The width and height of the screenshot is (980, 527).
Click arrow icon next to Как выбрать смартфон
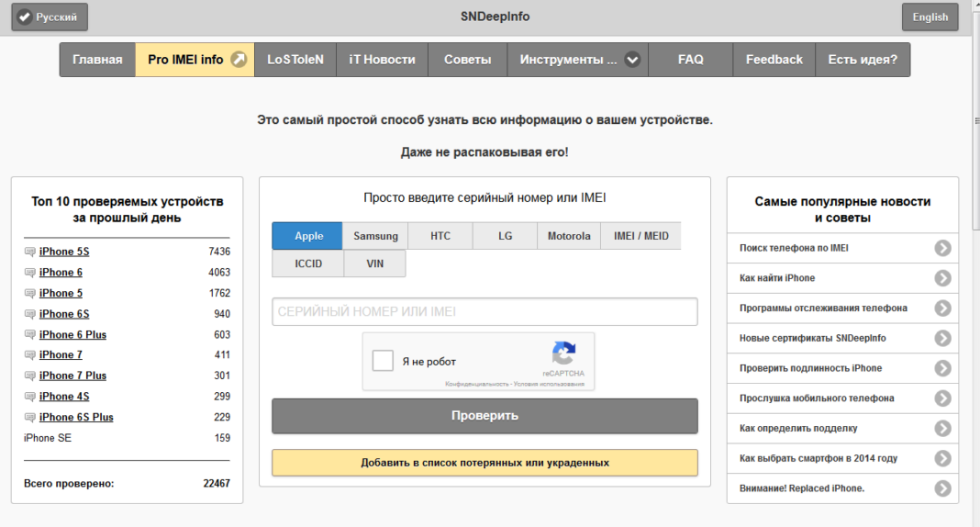pyautogui.click(x=942, y=458)
